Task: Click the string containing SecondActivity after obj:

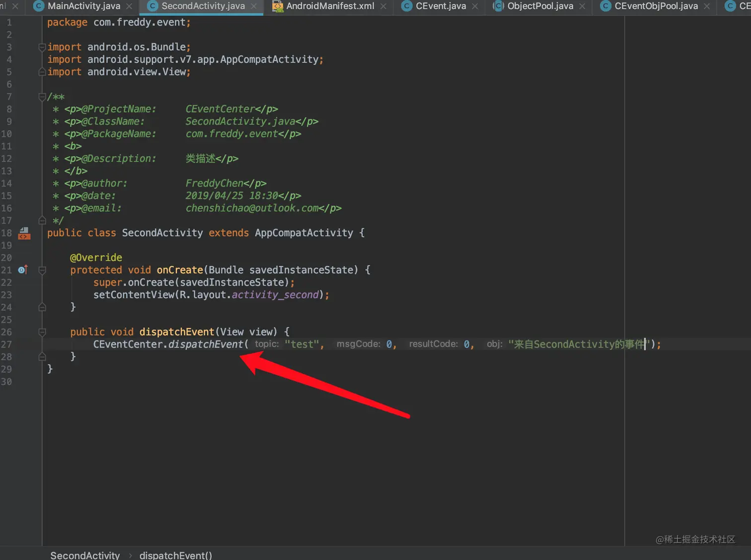Action: [x=579, y=344]
